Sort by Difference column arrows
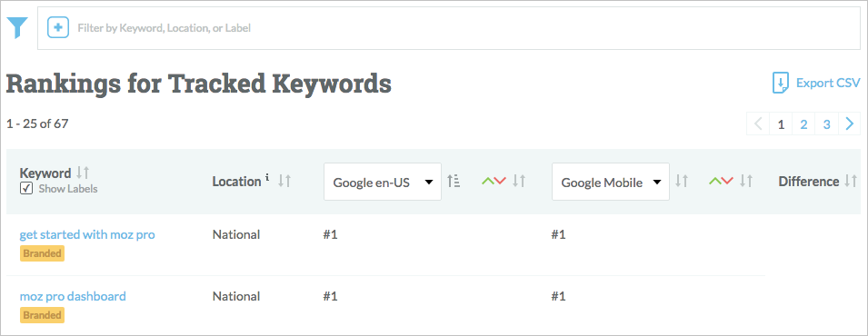Viewport: 868px width, 336px height. click(x=851, y=181)
